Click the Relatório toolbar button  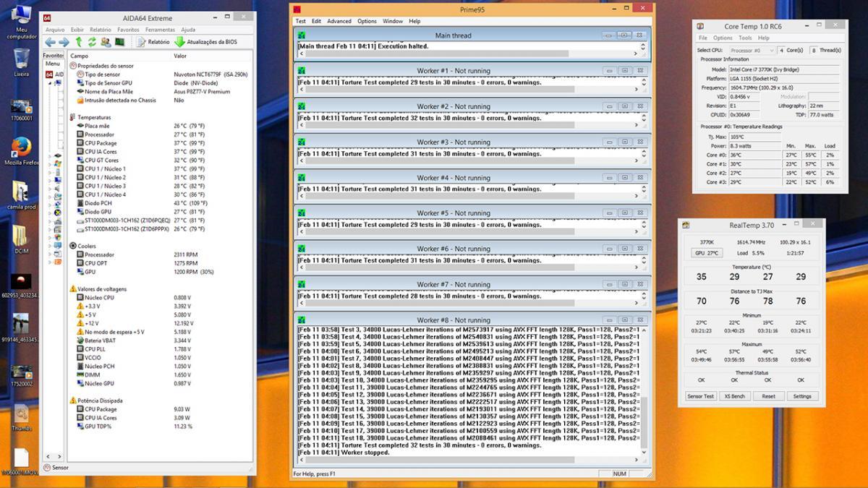tap(153, 42)
